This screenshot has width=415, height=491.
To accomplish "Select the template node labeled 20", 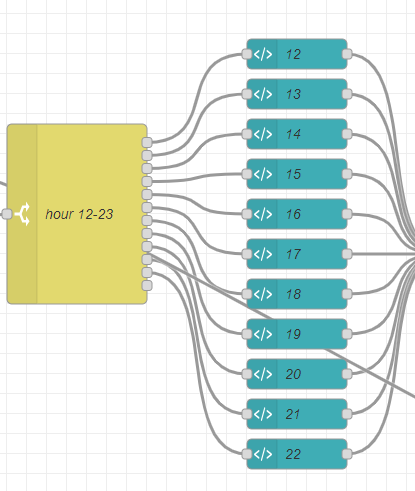I will point(297,374).
